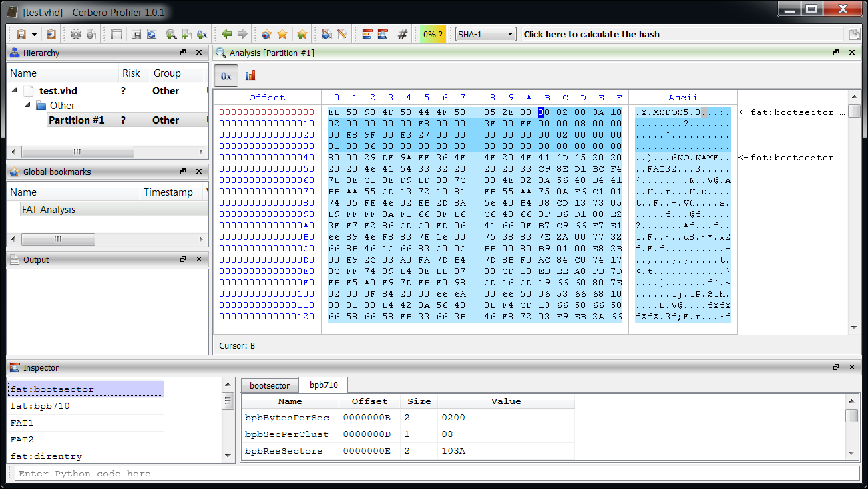Float the Output panel
868x489 pixels.
tap(183, 259)
